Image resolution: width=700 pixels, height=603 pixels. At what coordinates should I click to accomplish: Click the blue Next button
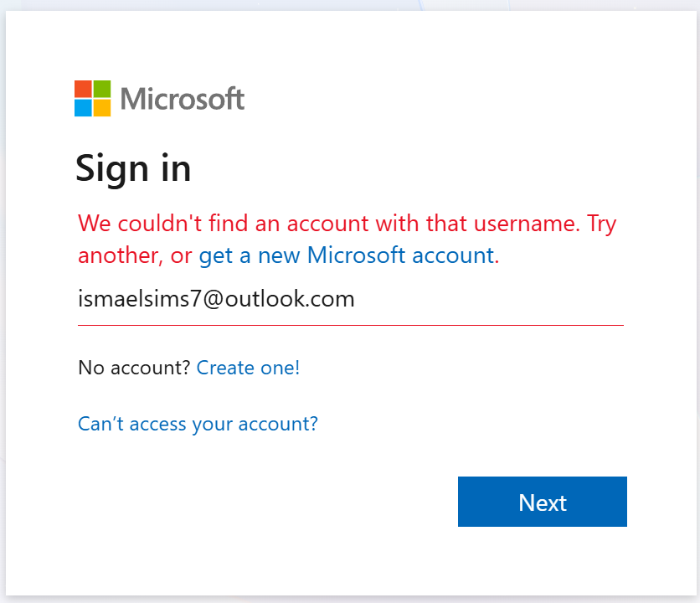coord(543,502)
